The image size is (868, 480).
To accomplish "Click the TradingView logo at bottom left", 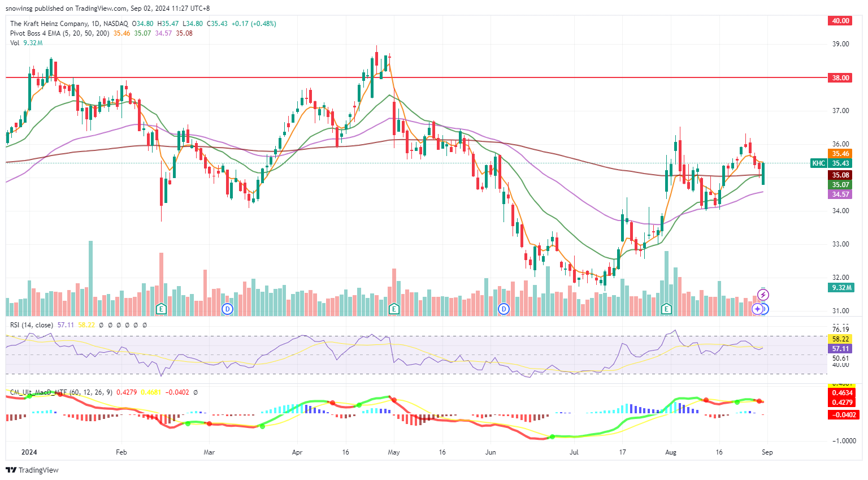I will (x=32, y=470).
